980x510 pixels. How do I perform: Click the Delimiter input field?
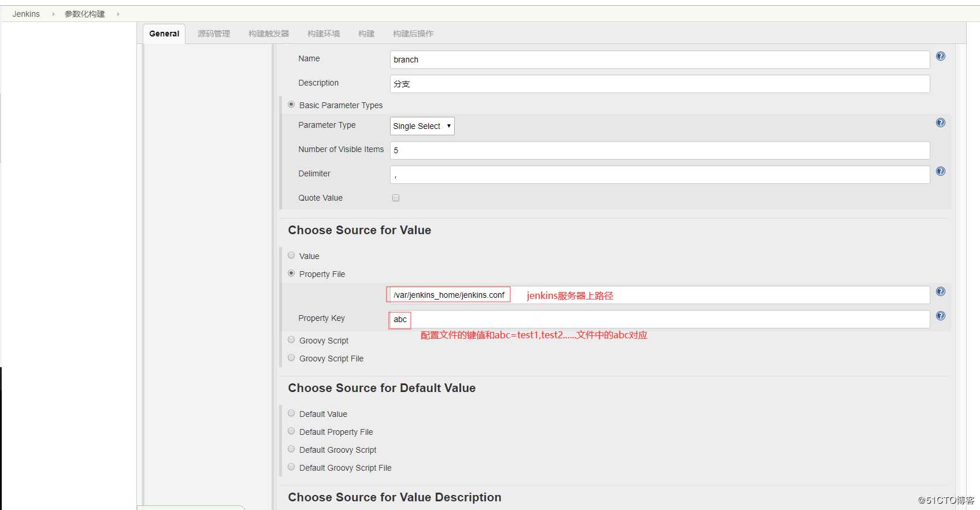[x=660, y=175]
